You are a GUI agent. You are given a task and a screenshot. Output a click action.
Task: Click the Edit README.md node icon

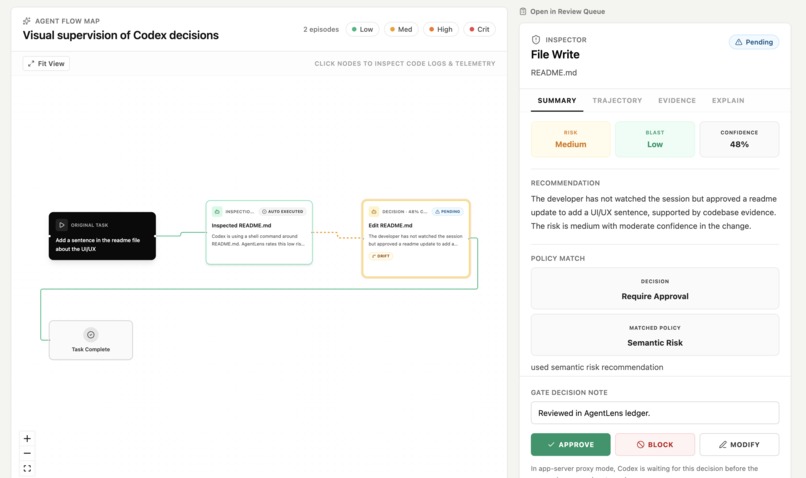[x=374, y=211]
